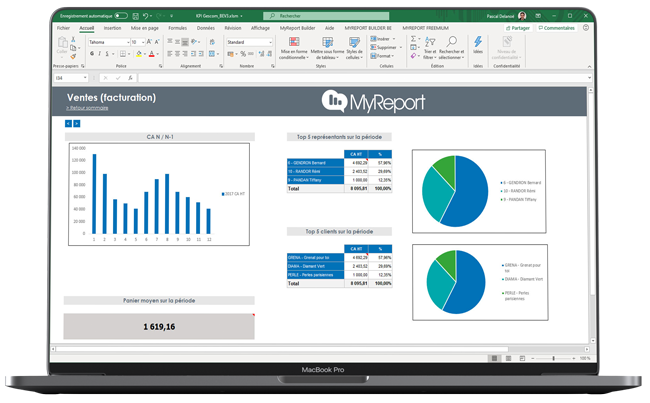
Task: Click the undo arrow icon
Action: (x=146, y=16)
